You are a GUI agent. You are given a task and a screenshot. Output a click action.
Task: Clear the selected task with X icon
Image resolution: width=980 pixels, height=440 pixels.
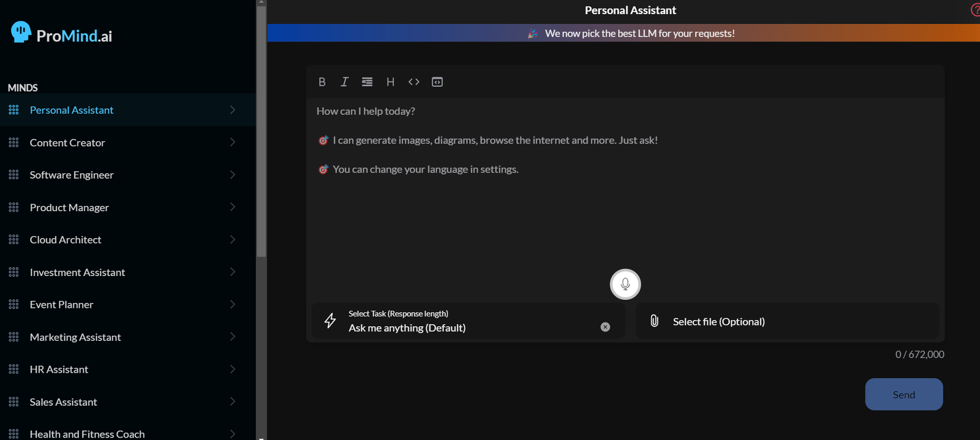pyautogui.click(x=605, y=327)
